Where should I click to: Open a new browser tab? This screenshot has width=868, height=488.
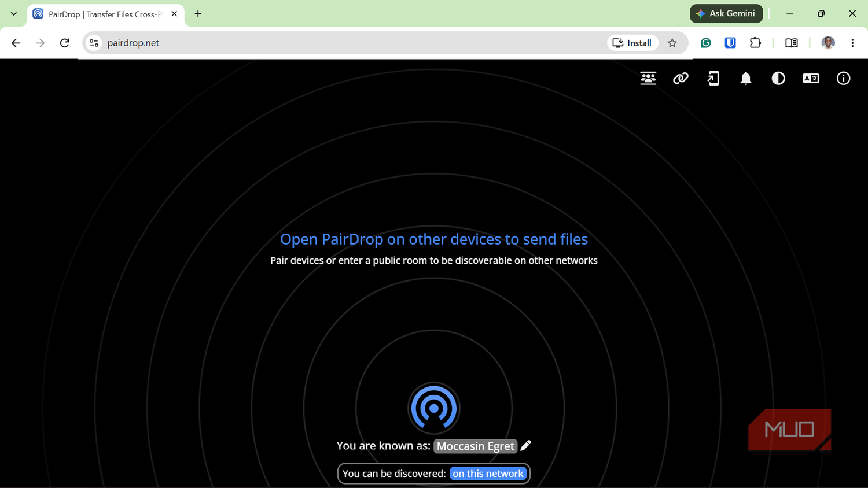pos(198,14)
